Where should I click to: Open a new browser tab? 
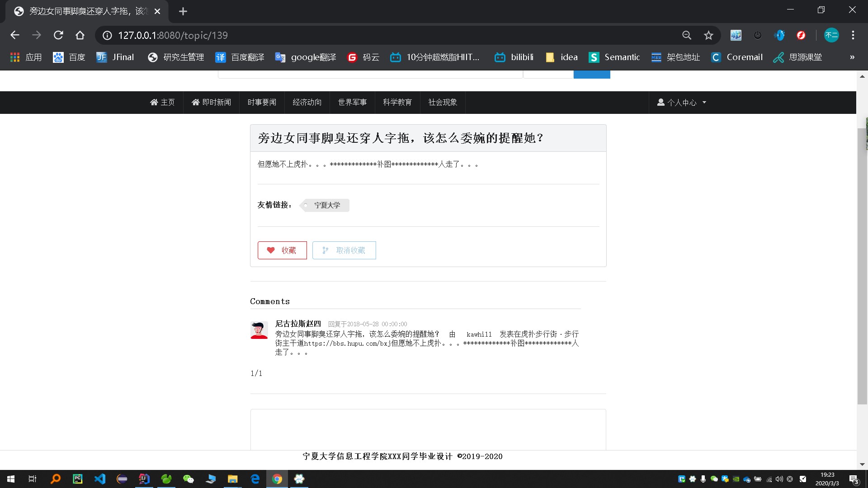183,11
